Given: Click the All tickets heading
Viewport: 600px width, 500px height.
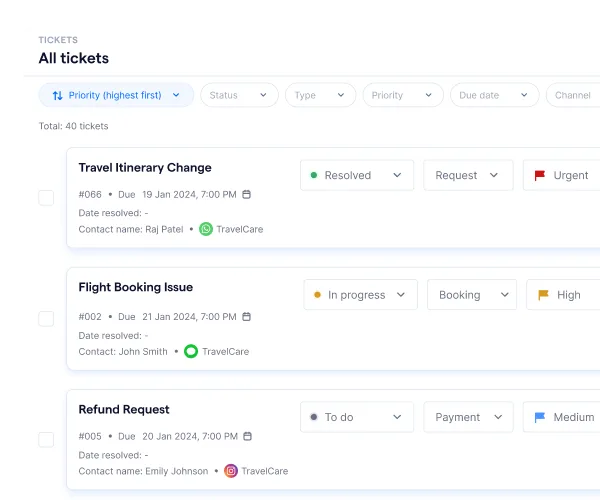Looking at the screenshot, I should 74,58.
